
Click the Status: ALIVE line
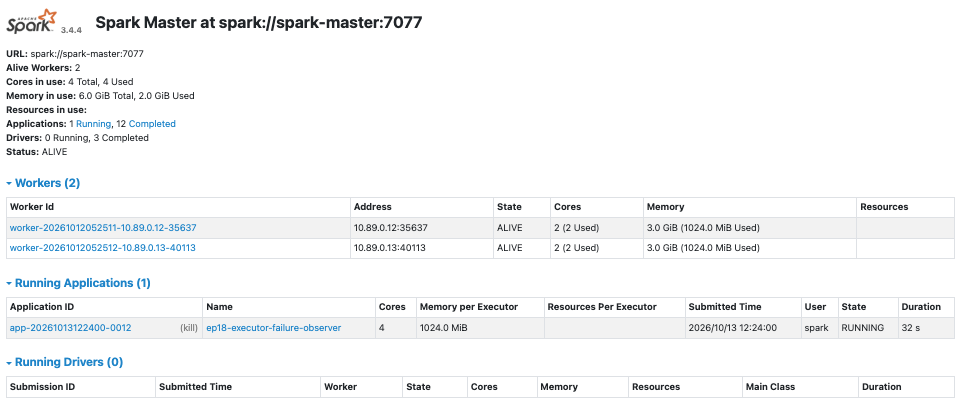(37, 152)
